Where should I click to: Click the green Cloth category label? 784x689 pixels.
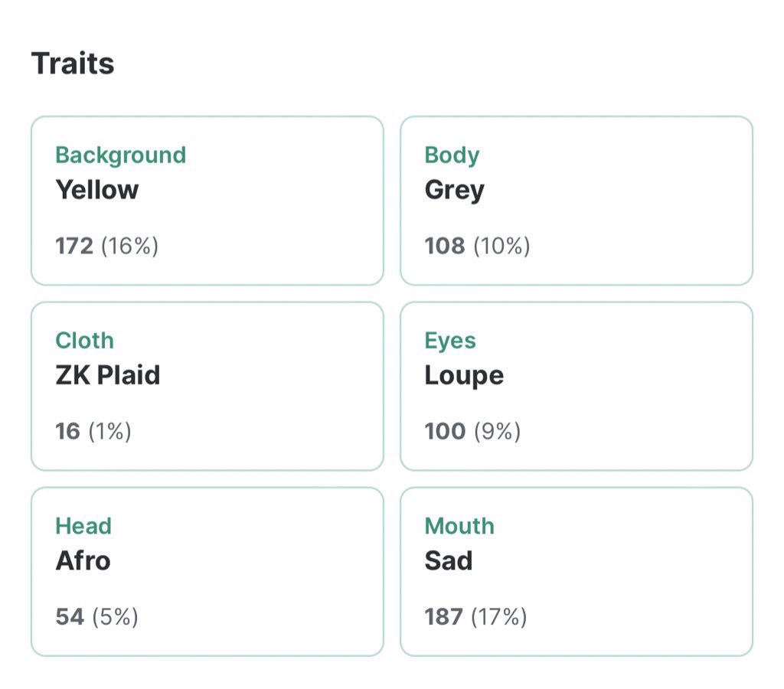pos(84,341)
